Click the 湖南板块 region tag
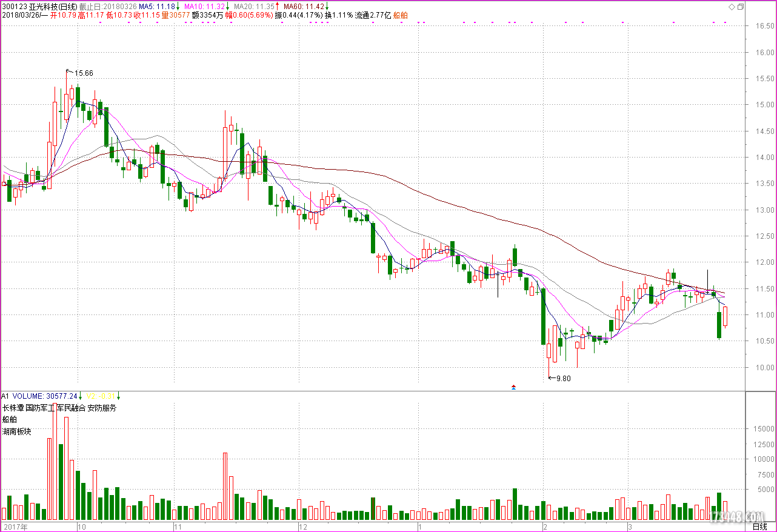The image size is (777, 532). [16, 431]
